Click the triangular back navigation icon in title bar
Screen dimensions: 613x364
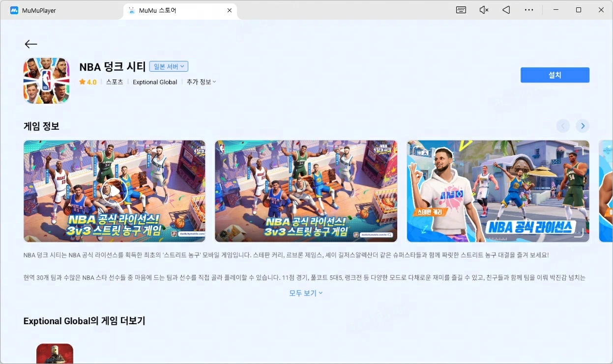(x=506, y=10)
